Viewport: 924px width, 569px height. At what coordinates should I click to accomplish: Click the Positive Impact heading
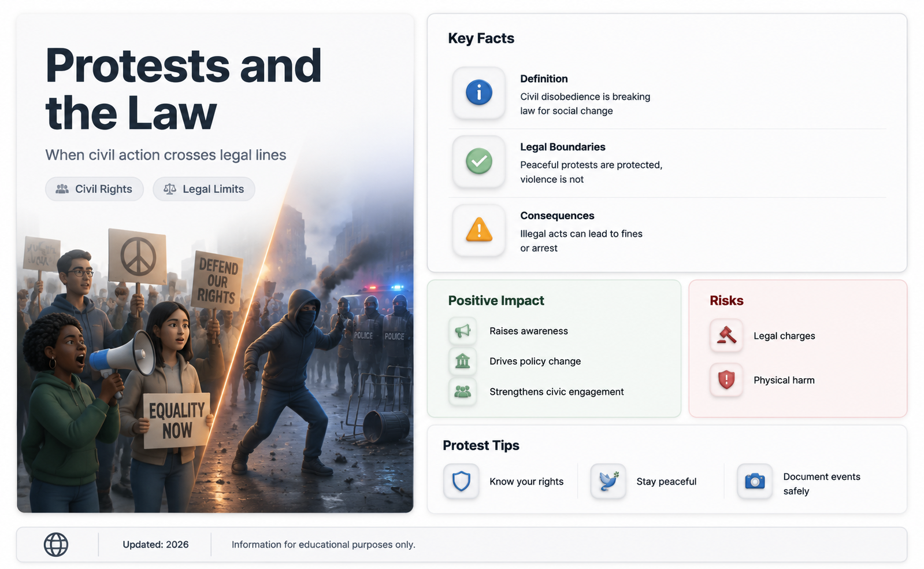coord(496,301)
